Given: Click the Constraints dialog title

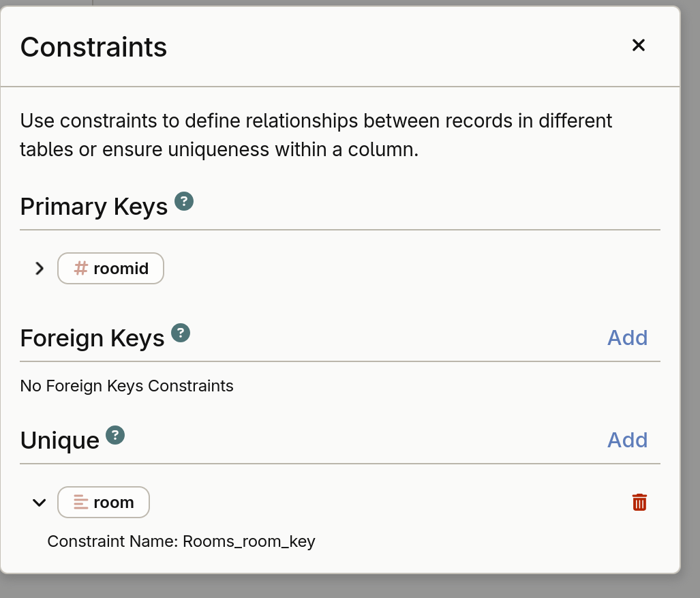Looking at the screenshot, I should pyautogui.click(x=93, y=47).
